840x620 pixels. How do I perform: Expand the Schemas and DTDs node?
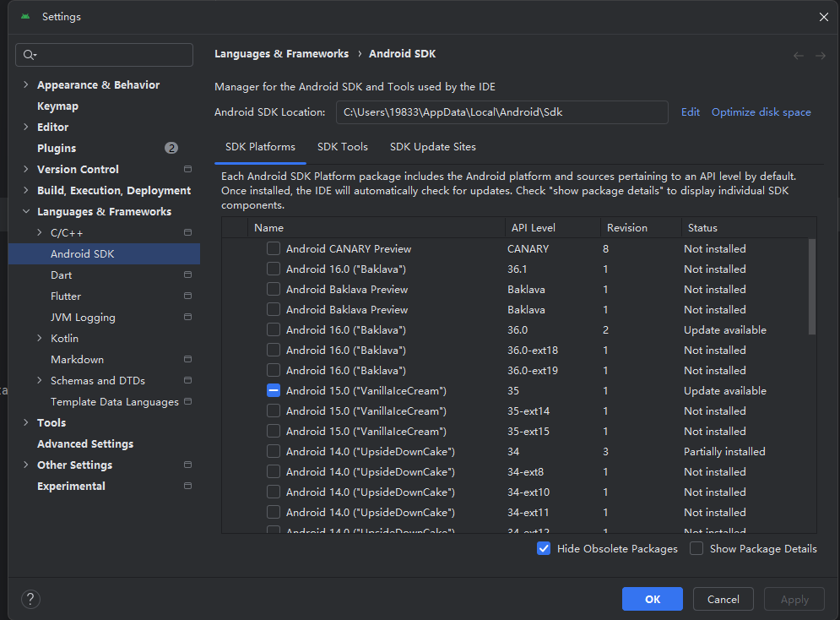point(39,380)
